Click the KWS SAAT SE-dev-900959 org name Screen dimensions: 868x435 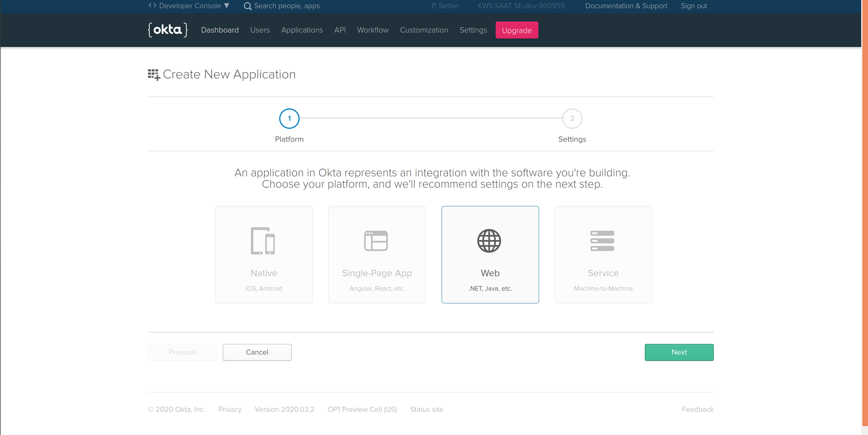coord(521,6)
